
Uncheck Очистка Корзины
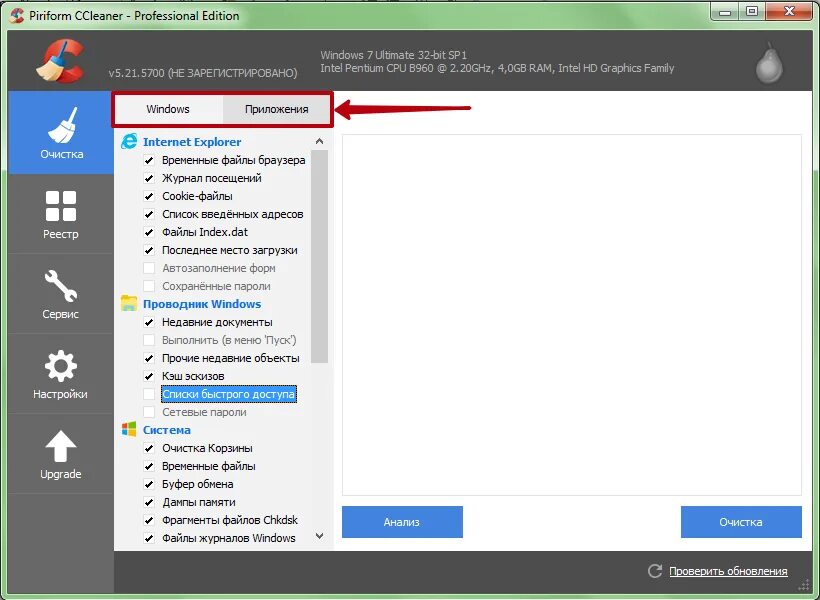point(149,448)
